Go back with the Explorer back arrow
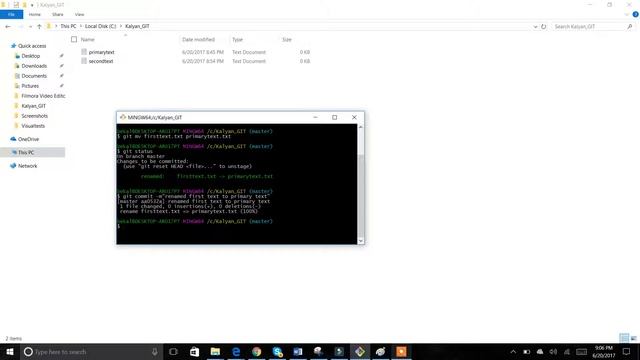Viewport: 640px width, 360px height. tap(8, 27)
